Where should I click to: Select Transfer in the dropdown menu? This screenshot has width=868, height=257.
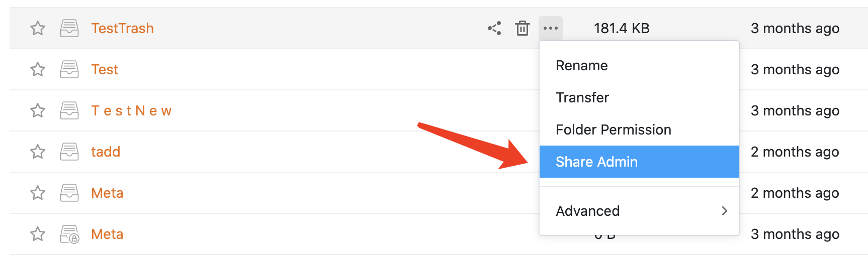(582, 97)
